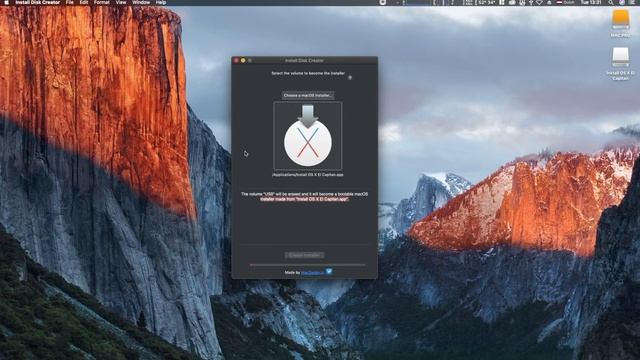The height and width of the screenshot is (360, 640).
Task: Open the Edit menu
Action: click(84, 2)
